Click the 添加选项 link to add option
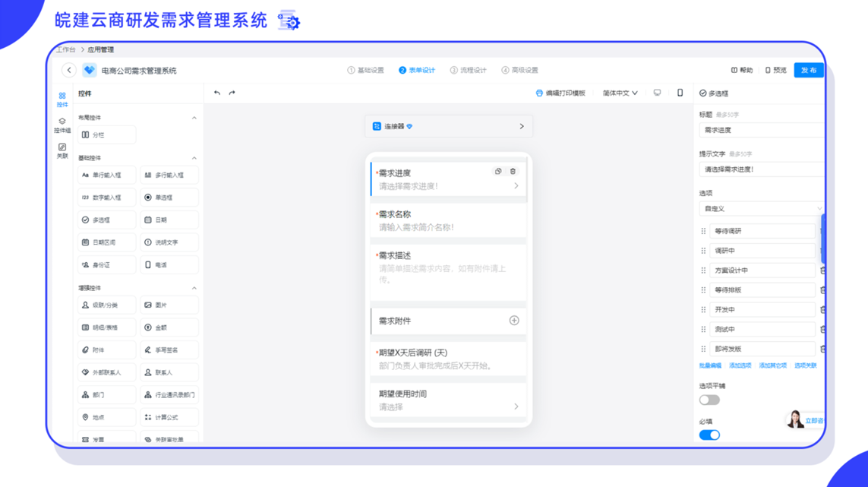The height and width of the screenshot is (487, 868). 740,365
